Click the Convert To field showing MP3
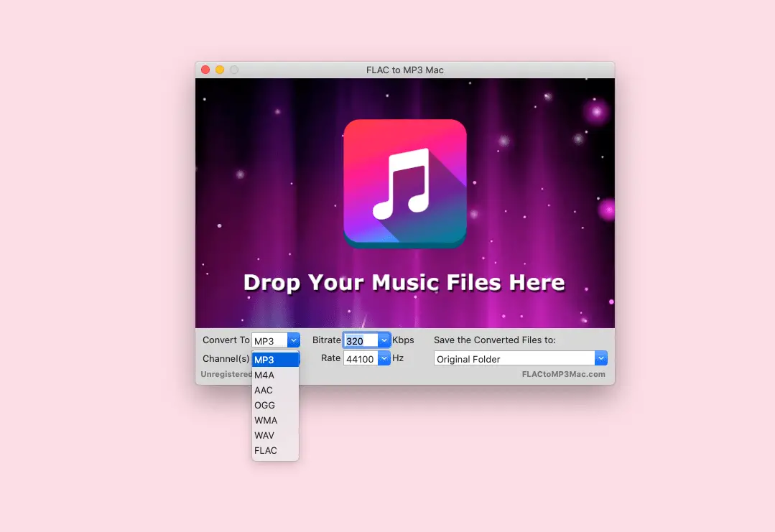775x532 pixels. point(270,340)
